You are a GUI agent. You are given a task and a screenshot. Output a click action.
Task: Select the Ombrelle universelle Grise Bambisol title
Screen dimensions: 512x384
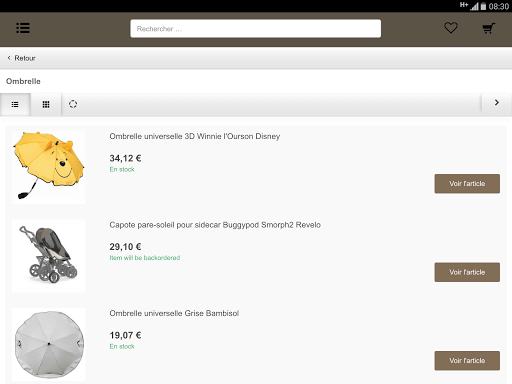point(174,313)
